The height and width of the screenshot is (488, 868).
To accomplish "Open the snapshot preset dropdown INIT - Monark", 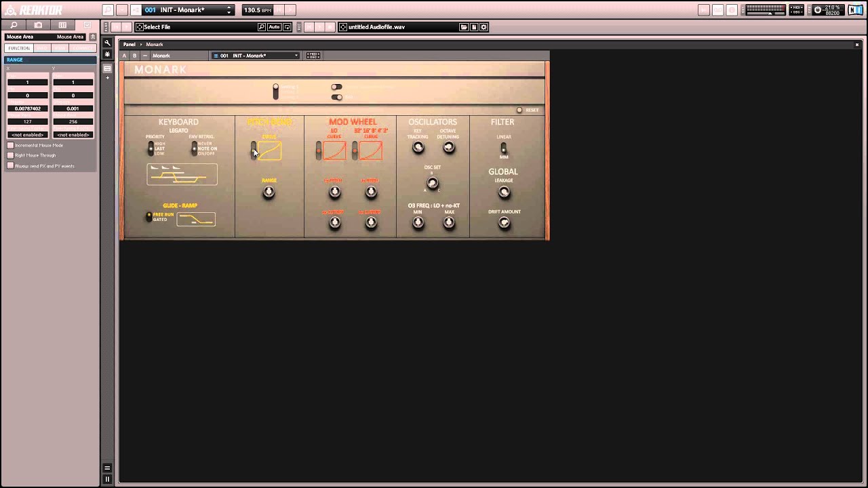I will point(189,10).
